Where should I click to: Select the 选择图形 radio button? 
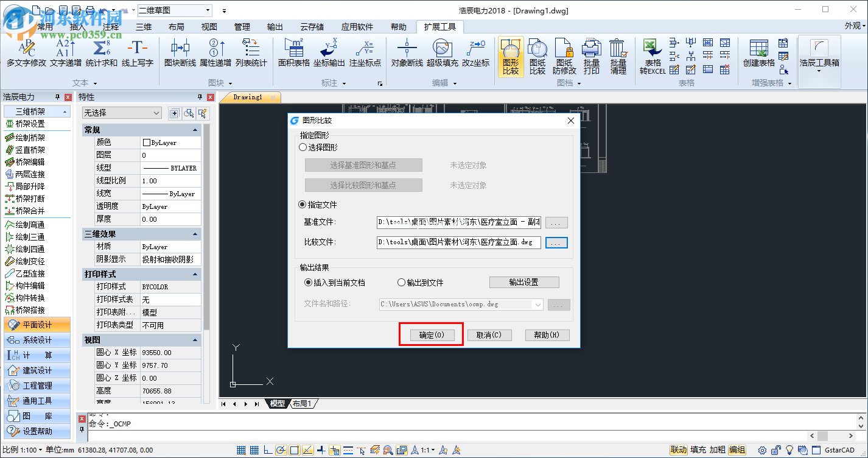(x=303, y=147)
